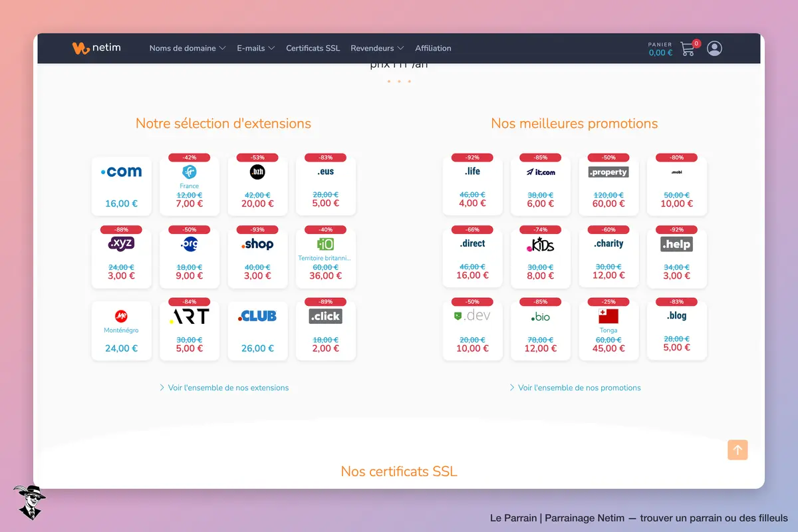Pick the .eus extension card
This screenshot has height=532, width=798.
(326, 186)
